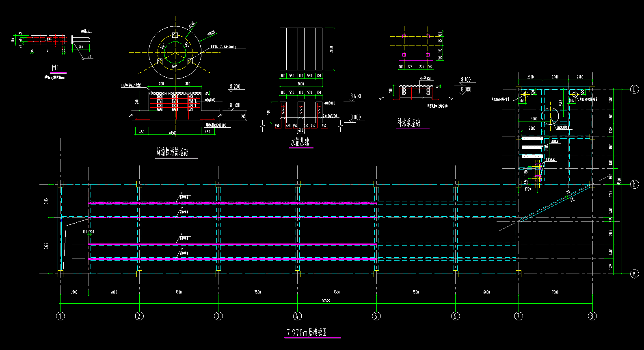Click grid axis bubble number 8
Image resolution: width=644 pixels, height=350 pixels.
[x=592, y=316]
